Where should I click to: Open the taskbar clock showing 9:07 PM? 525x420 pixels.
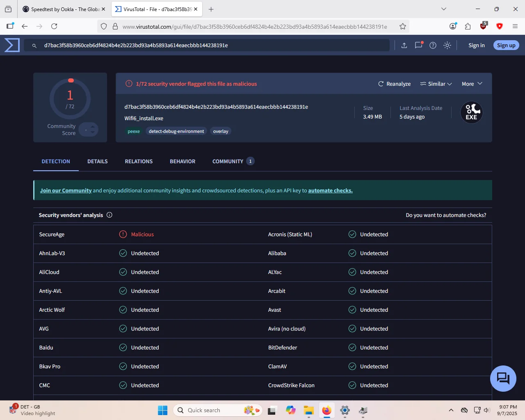507,410
